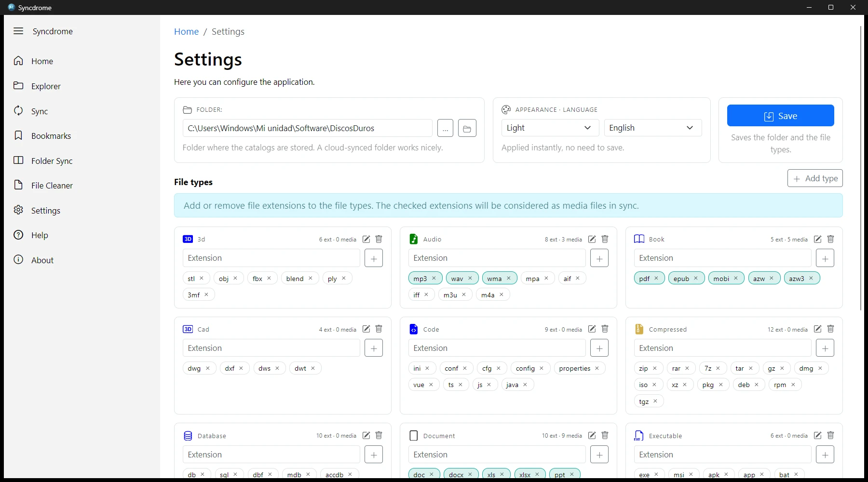868x482 pixels.
Task: Add extension to the Code type
Action: click(x=599, y=348)
